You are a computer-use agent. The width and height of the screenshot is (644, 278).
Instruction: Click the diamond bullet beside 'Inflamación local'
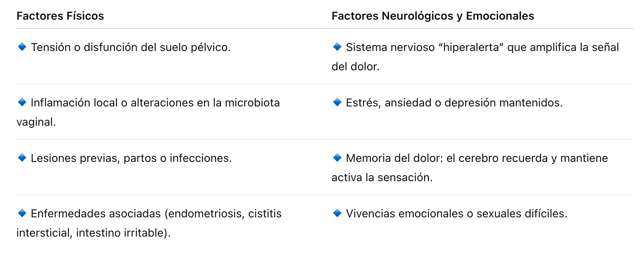22,102
